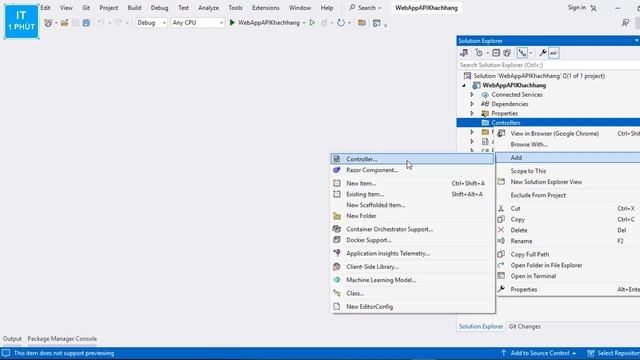The width and height of the screenshot is (640, 360).
Task: Click the red Delete X icon
Action: [501, 230]
